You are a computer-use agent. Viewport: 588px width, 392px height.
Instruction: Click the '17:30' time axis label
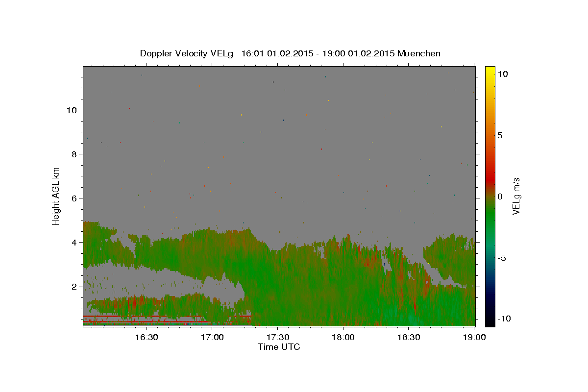(x=278, y=337)
